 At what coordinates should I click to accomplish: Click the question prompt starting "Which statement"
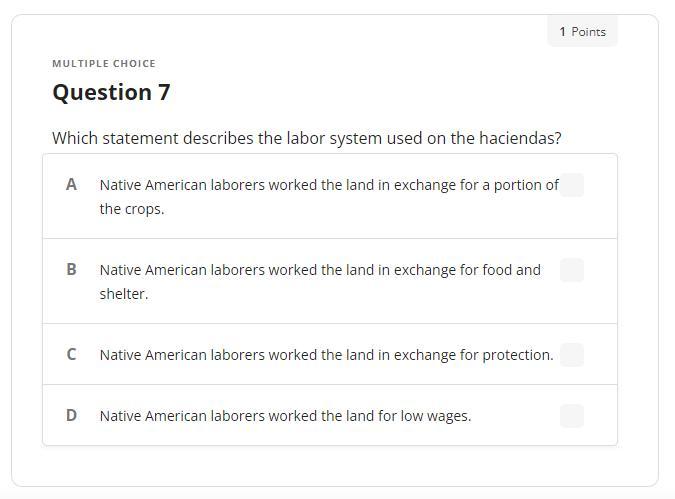point(306,138)
